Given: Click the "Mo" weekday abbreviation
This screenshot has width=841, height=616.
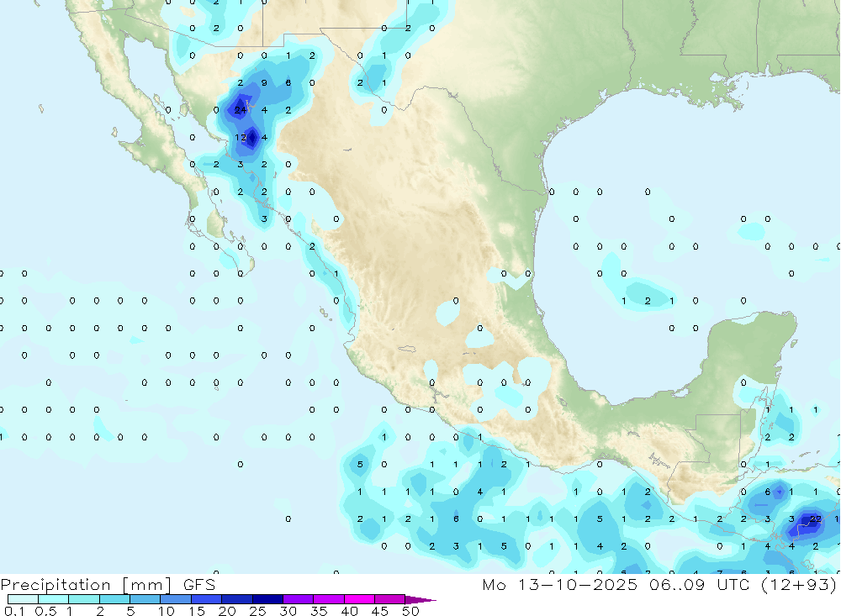Looking at the screenshot, I should [x=494, y=584].
